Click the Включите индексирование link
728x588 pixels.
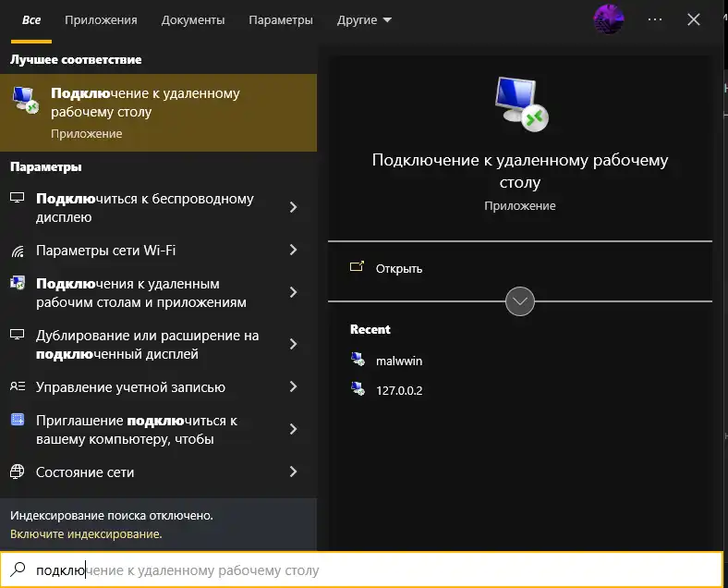[x=86, y=534]
